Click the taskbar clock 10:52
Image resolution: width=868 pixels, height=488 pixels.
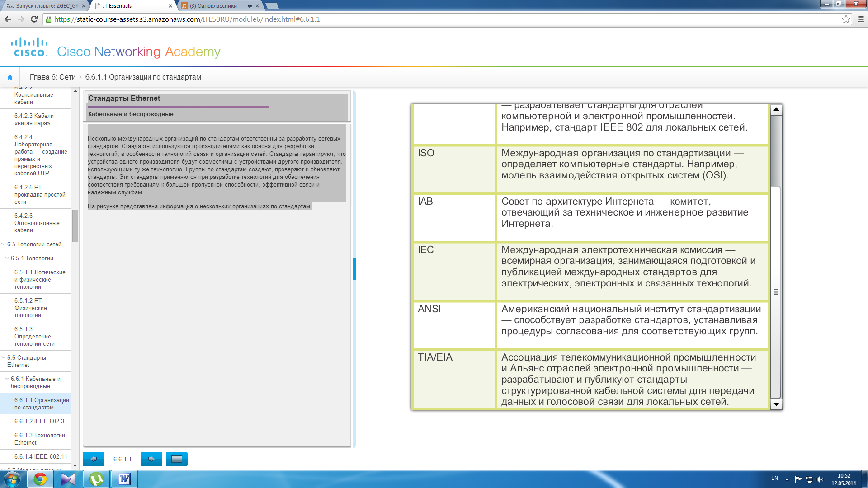point(844,479)
